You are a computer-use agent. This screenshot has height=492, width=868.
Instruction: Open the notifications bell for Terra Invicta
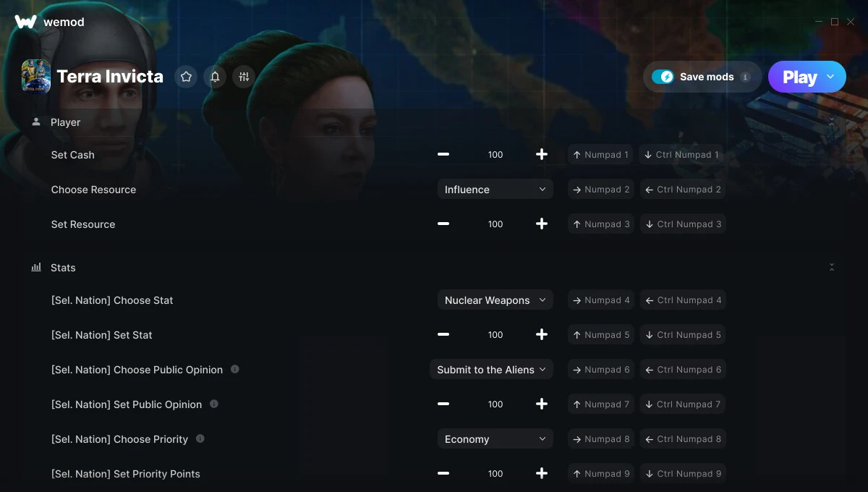coord(215,77)
